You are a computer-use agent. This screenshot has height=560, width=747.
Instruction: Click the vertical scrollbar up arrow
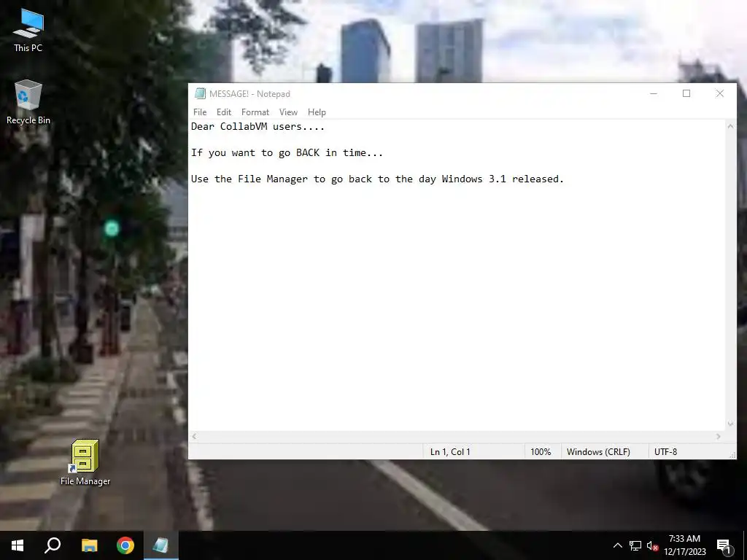(x=730, y=127)
